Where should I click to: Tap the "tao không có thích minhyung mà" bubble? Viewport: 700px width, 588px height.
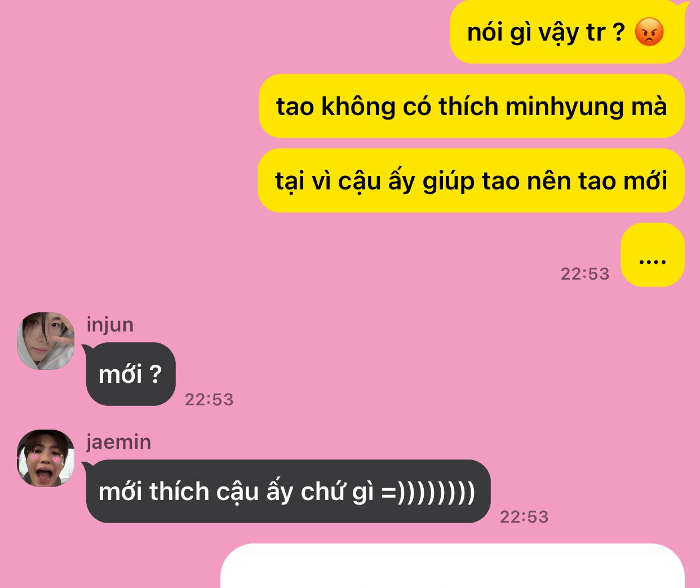[471, 106]
